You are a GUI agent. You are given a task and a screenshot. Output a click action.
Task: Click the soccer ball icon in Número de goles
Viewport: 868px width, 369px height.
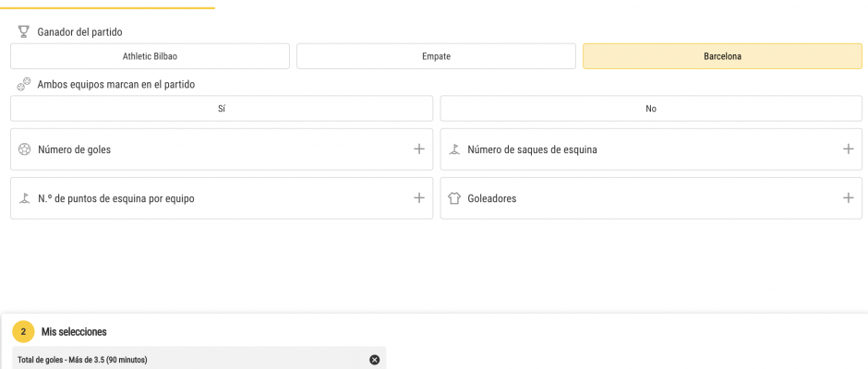tap(24, 149)
